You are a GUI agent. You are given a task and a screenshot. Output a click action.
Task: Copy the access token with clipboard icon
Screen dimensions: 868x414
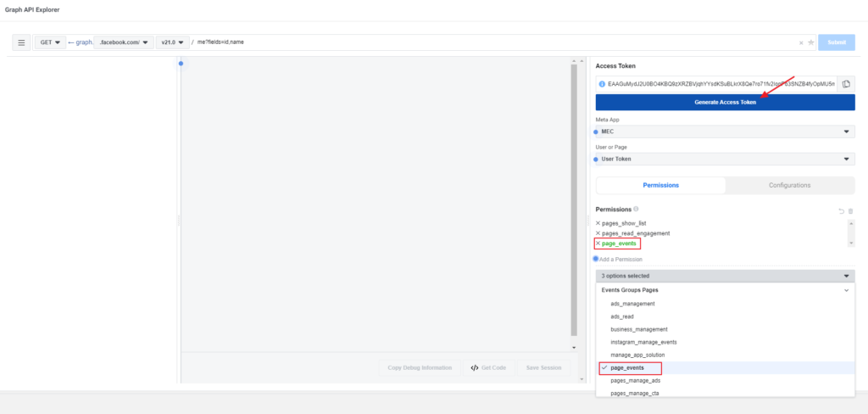click(x=846, y=84)
